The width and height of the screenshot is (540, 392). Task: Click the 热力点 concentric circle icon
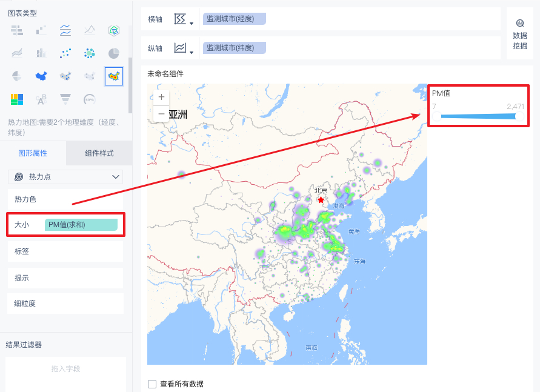(19, 177)
